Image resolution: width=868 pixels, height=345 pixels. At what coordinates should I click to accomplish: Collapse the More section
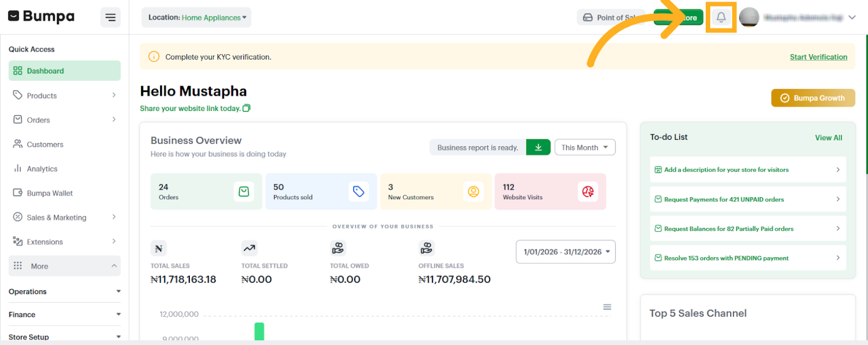[x=64, y=266]
